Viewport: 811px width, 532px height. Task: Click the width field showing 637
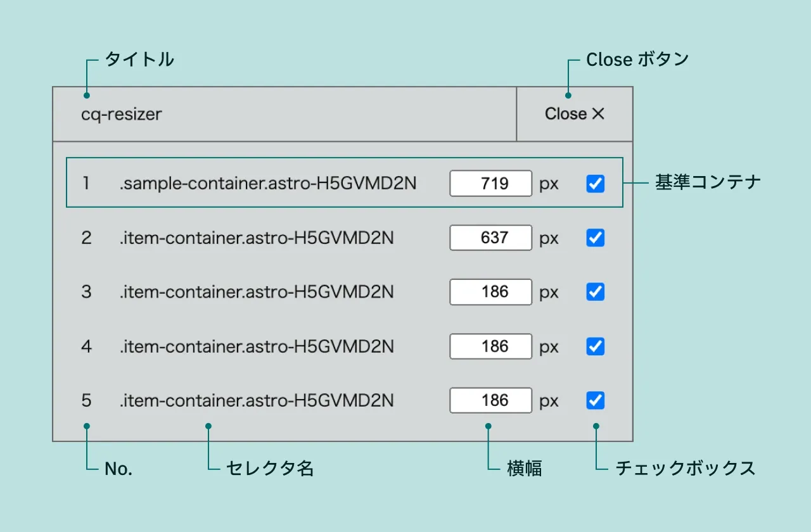(x=490, y=237)
